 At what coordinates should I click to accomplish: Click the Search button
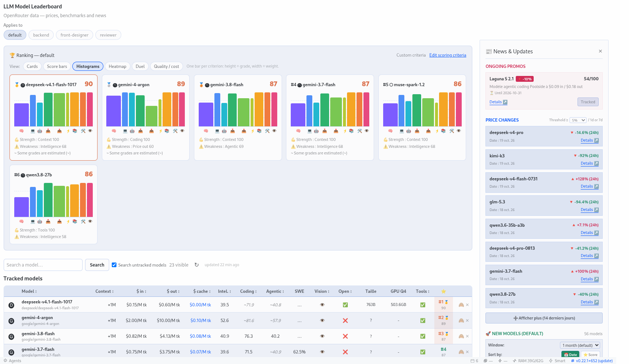97,265
